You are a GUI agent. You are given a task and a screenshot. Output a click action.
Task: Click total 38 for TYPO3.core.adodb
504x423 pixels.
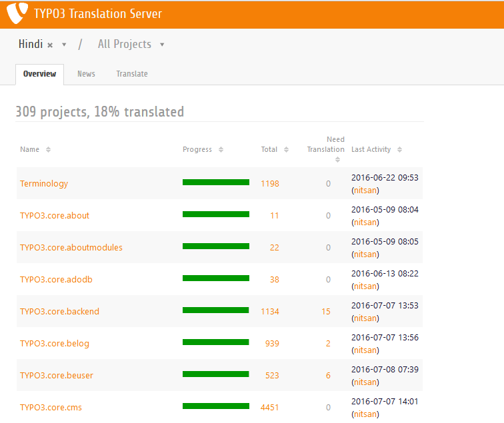point(275,279)
